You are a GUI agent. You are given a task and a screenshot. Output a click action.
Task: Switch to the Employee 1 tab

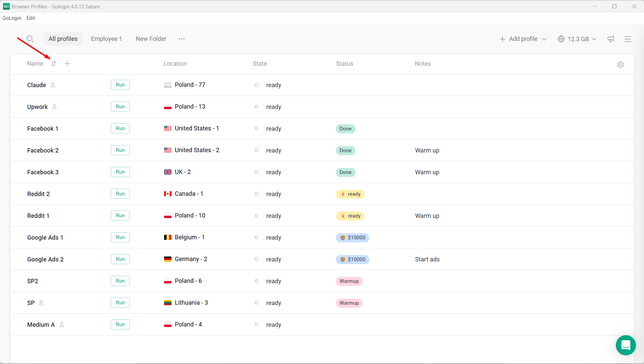click(x=106, y=39)
